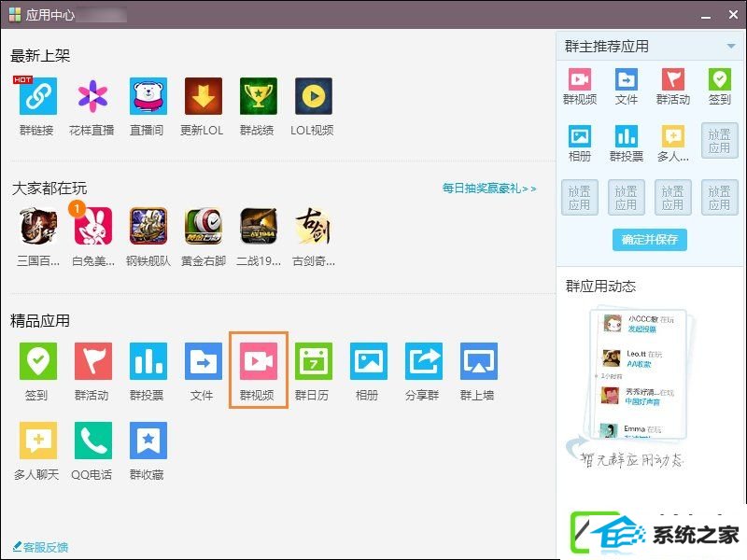Click the 更新LOL download icon

pyautogui.click(x=204, y=96)
